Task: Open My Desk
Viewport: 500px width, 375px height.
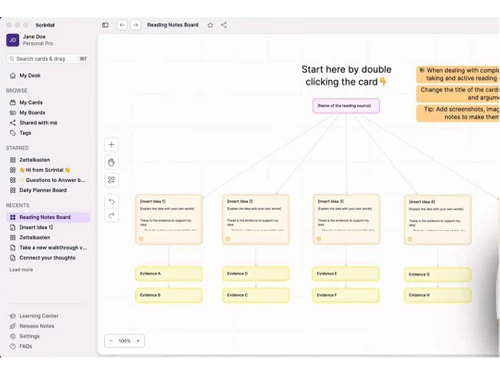Action: click(30, 76)
